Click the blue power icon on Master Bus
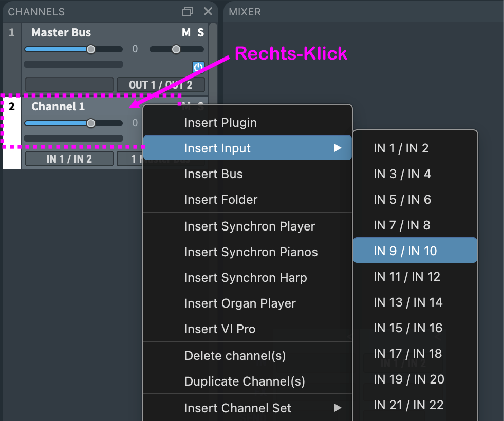The width and height of the screenshot is (504, 421). [x=198, y=67]
